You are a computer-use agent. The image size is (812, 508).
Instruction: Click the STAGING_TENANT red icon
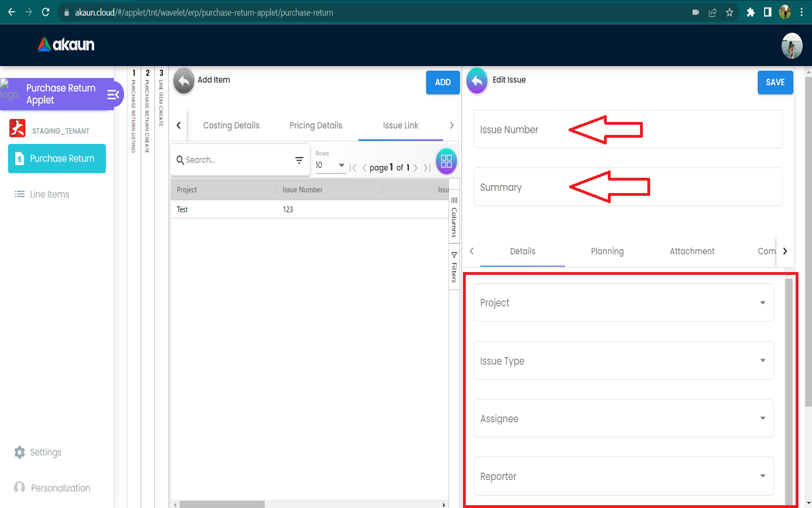(17, 129)
